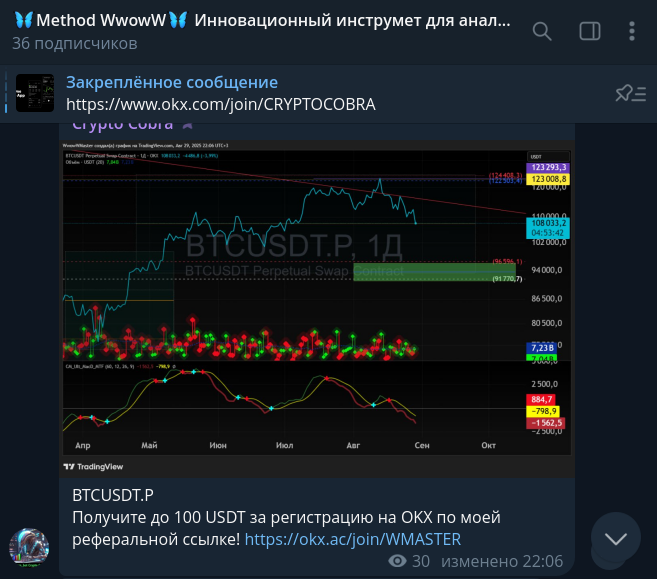Click the red −1 562,5 indicator label
This screenshot has width=657, height=579.
point(546,423)
